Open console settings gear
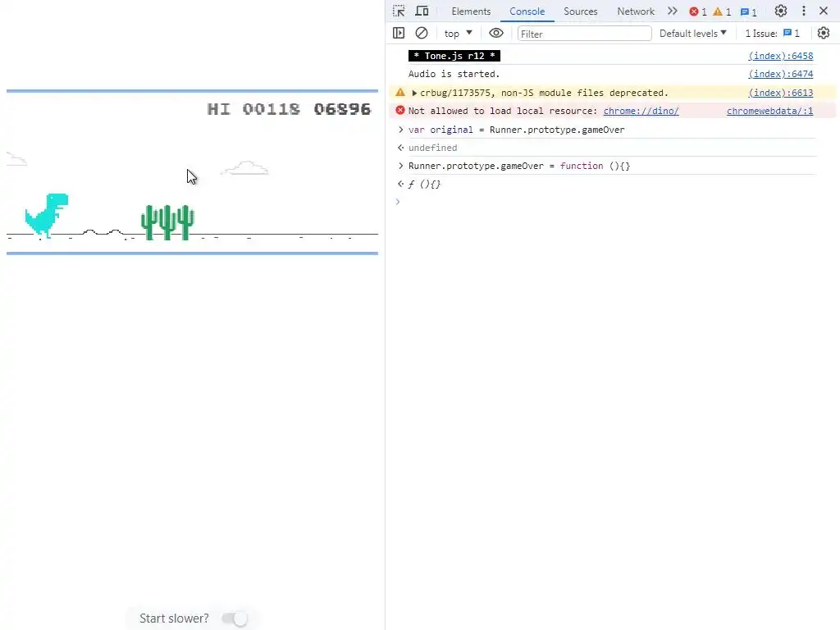 pos(824,33)
